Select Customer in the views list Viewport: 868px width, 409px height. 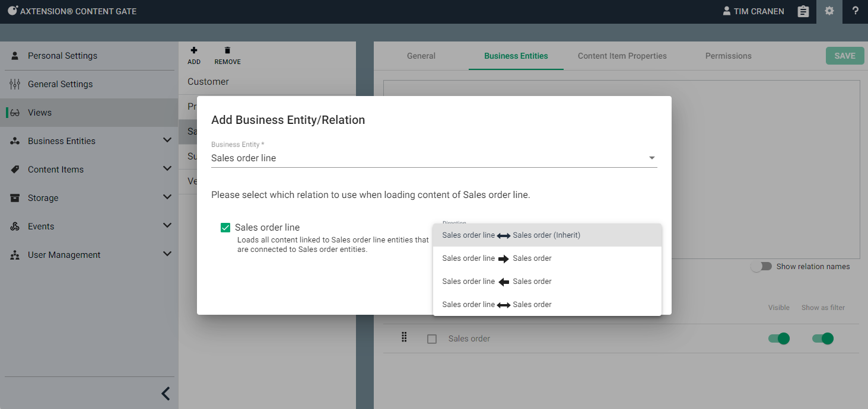click(208, 82)
